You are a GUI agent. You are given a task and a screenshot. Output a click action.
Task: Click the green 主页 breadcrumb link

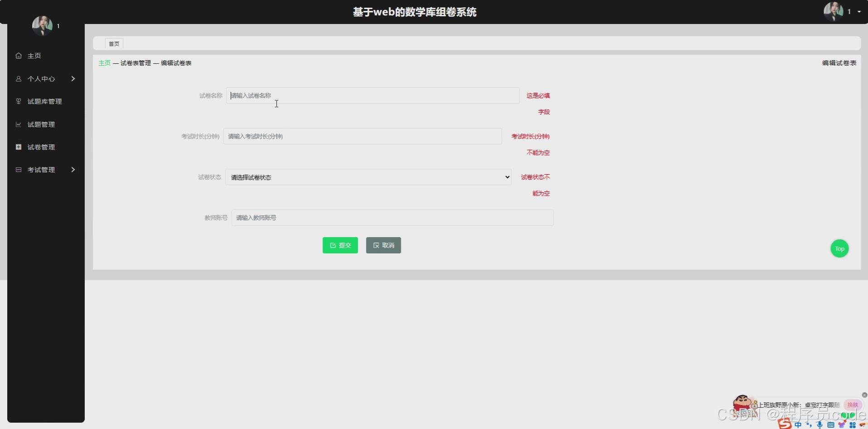tap(105, 63)
